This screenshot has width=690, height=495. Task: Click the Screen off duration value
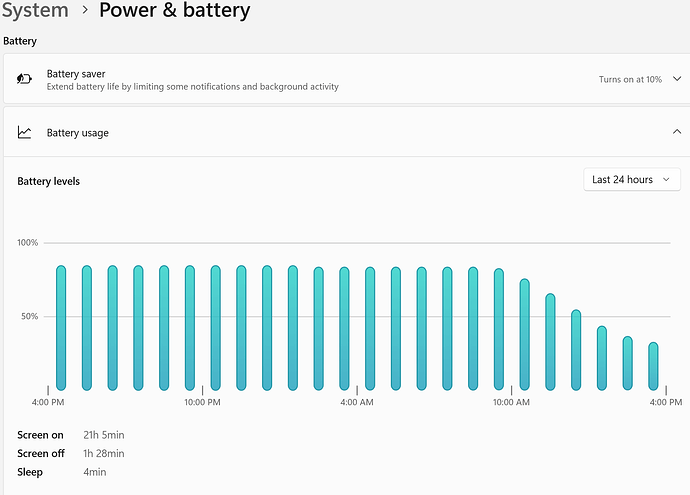point(104,453)
